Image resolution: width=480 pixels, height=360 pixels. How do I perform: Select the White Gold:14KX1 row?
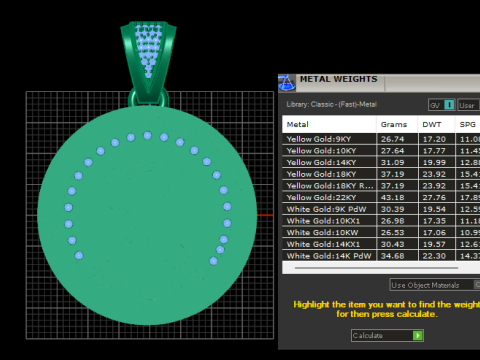click(x=381, y=244)
